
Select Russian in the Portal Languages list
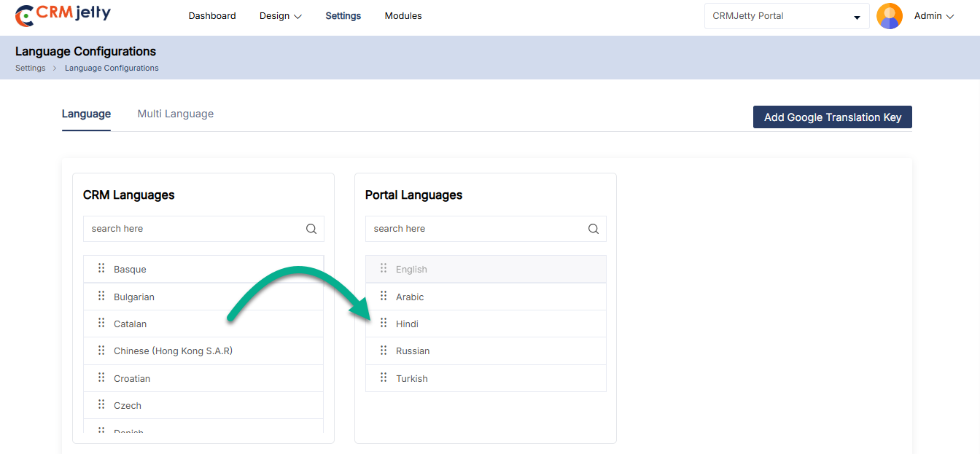coord(413,351)
